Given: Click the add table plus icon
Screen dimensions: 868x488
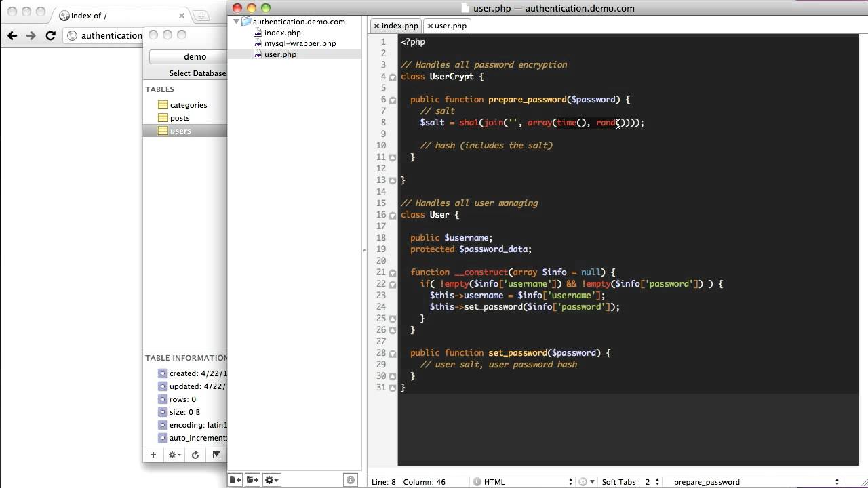Looking at the screenshot, I should 153,455.
